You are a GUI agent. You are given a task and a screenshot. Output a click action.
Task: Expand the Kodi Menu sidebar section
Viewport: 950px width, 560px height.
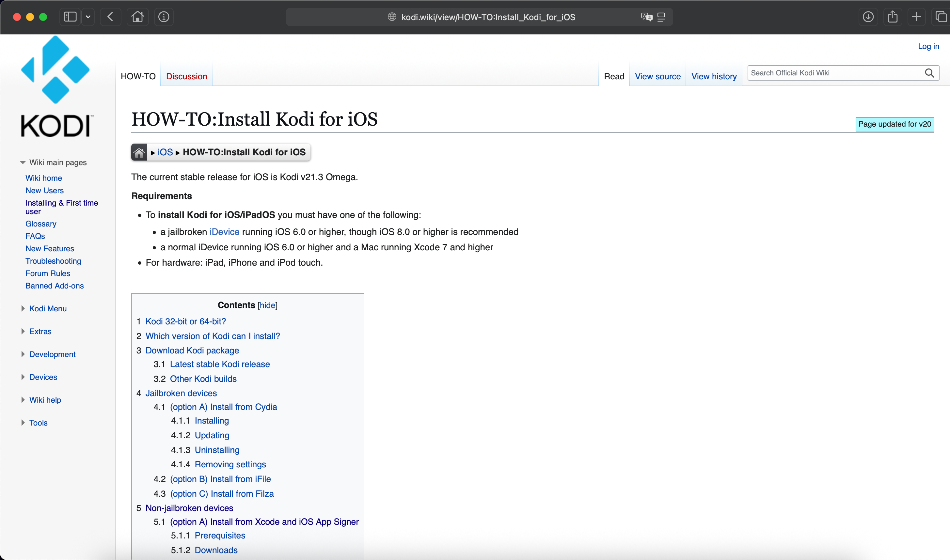[x=48, y=308]
